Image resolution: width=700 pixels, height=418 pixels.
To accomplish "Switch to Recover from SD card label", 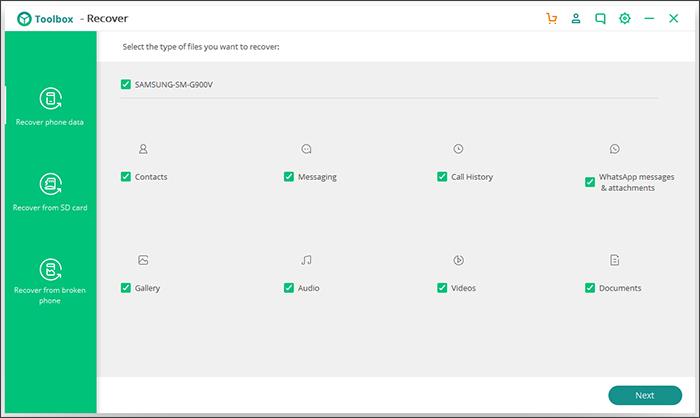I will tap(50, 208).
